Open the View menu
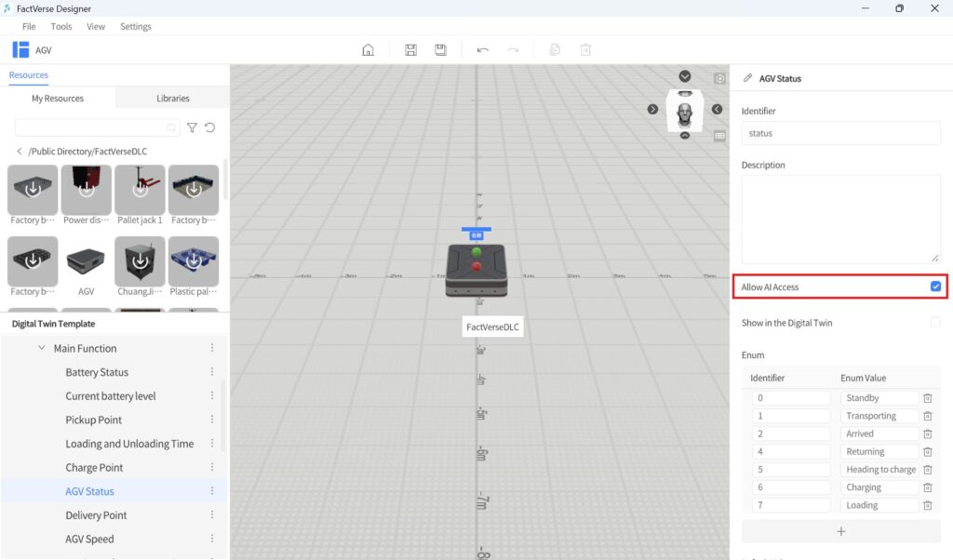 click(96, 27)
